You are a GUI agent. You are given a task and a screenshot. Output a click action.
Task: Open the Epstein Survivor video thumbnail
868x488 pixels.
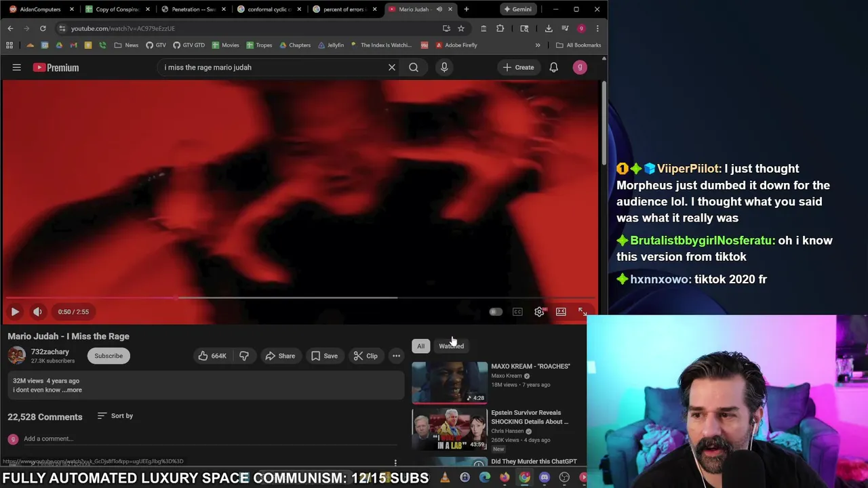point(450,429)
